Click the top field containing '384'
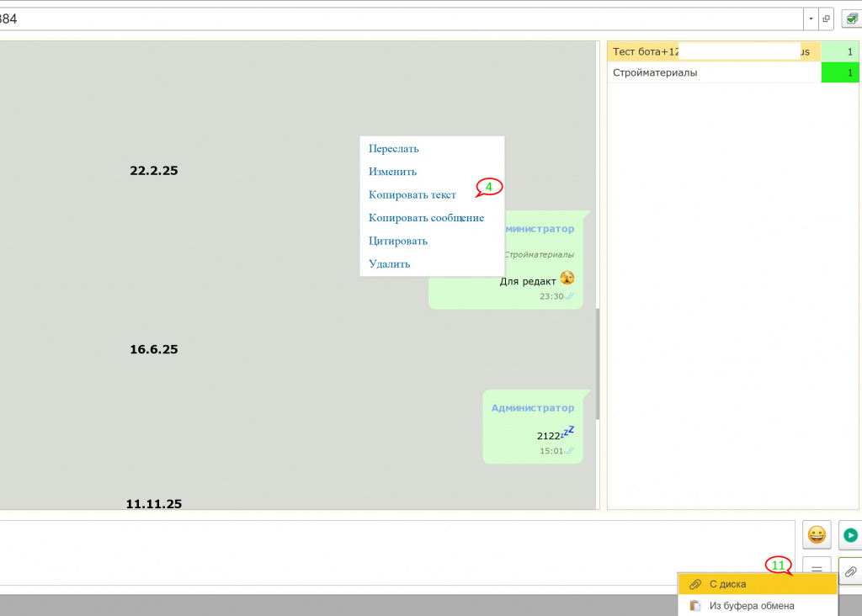 pos(402,19)
